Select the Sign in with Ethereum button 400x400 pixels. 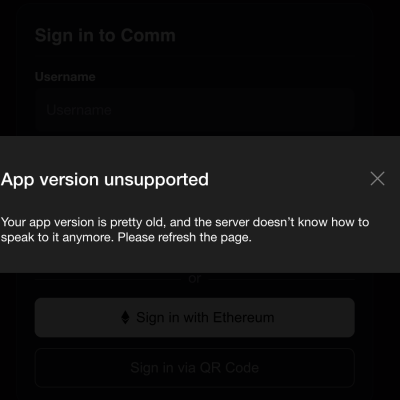pos(195,317)
